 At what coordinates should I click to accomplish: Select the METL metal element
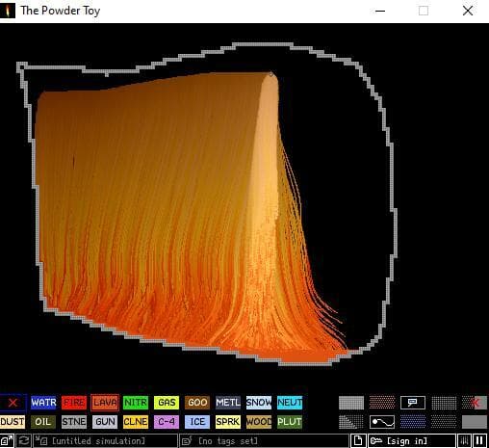tap(228, 403)
